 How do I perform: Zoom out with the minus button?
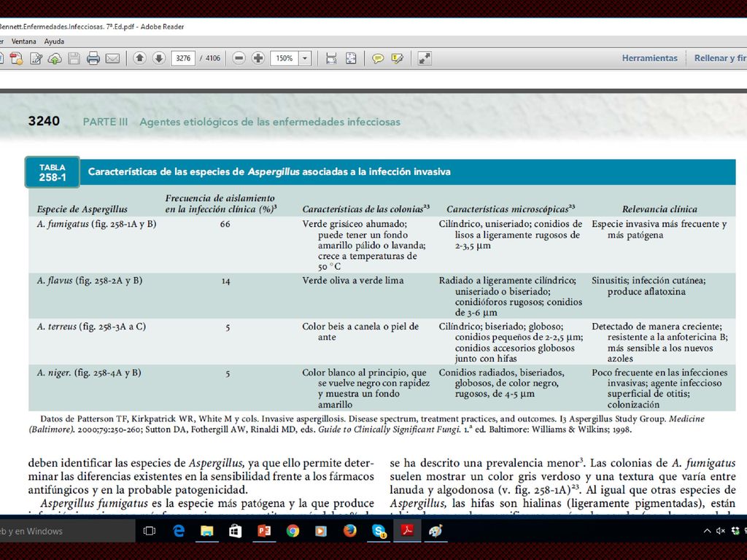[x=239, y=58]
